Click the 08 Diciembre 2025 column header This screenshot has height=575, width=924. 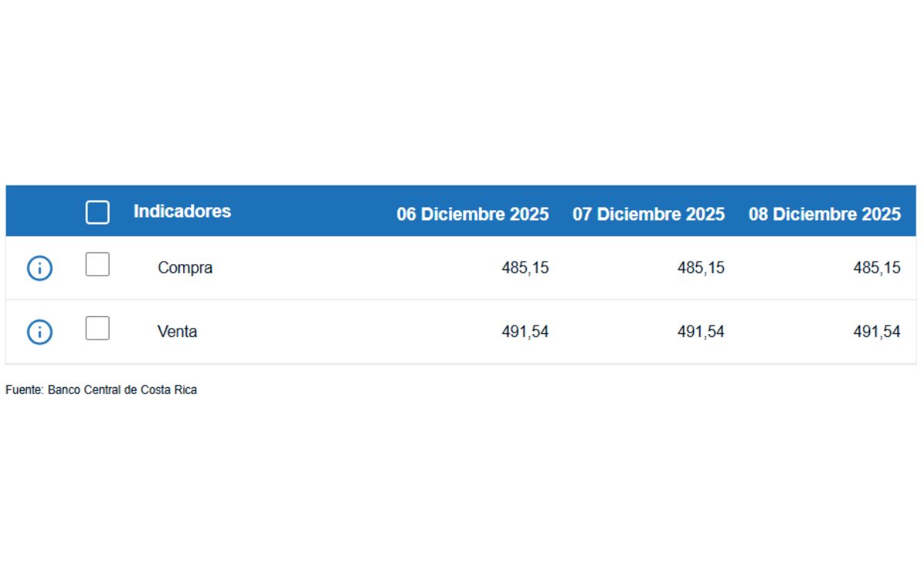[x=824, y=214]
